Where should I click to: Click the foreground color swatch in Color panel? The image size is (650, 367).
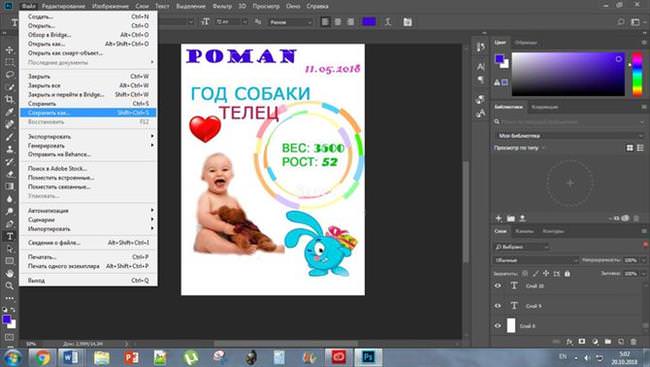(500, 59)
